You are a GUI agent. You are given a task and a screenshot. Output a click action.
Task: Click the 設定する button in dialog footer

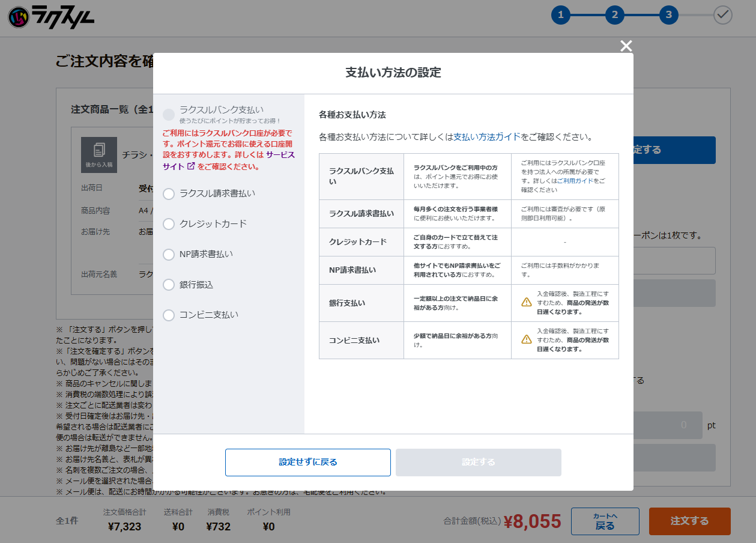[x=479, y=463]
